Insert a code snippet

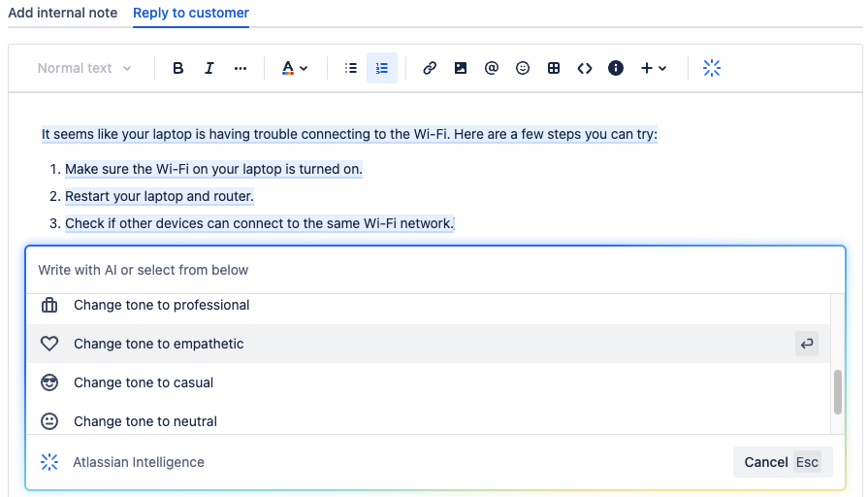(585, 68)
